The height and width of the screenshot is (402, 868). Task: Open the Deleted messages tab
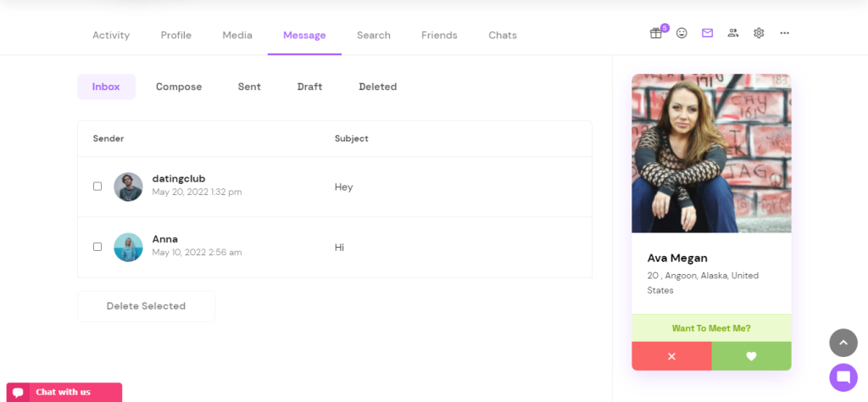[x=377, y=87]
